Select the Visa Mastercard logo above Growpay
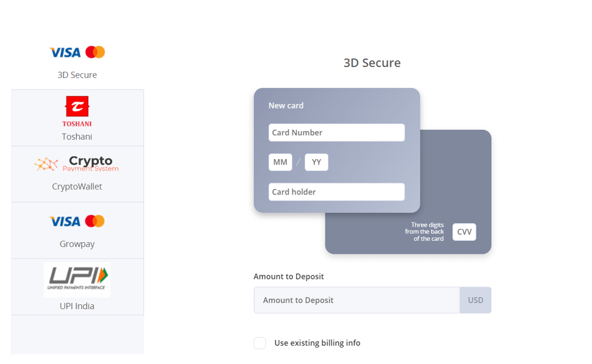 (x=77, y=221)
